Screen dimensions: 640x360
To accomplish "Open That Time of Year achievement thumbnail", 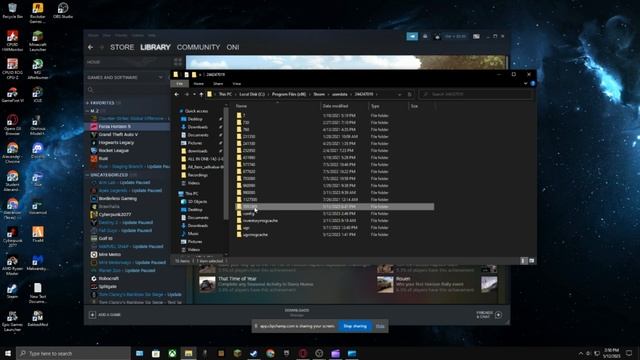I will 207,284.
